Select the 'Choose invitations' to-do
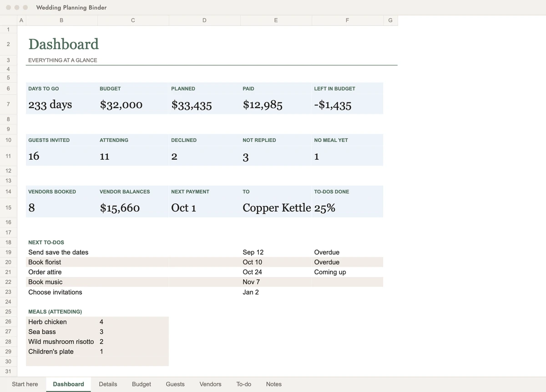 click(x=55, y=292)
